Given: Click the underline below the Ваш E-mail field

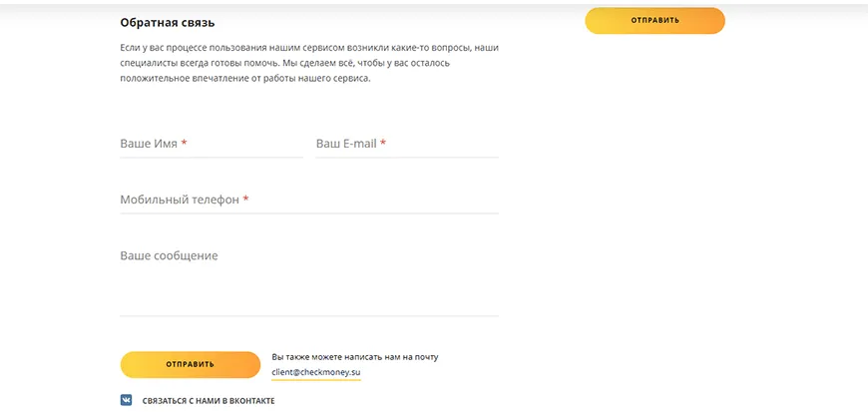Looking at the screenshot, I should pyautogui.click(x=407, y=157).
